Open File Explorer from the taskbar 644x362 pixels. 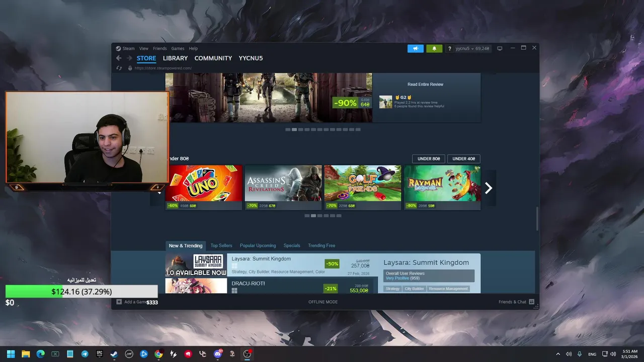tap(26, 354)
